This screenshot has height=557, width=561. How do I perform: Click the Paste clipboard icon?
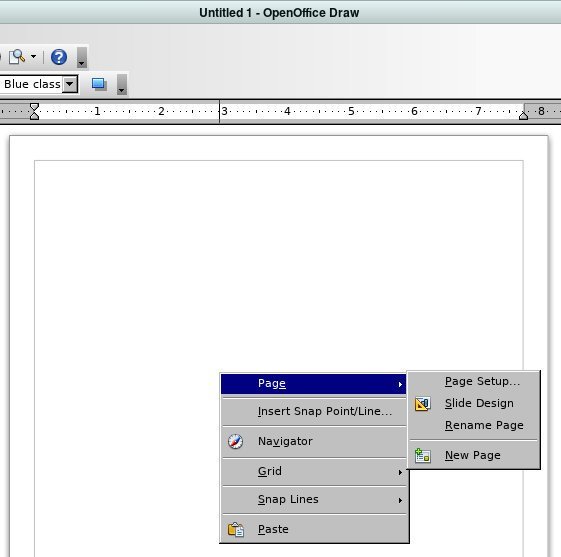tap(236, 529)
